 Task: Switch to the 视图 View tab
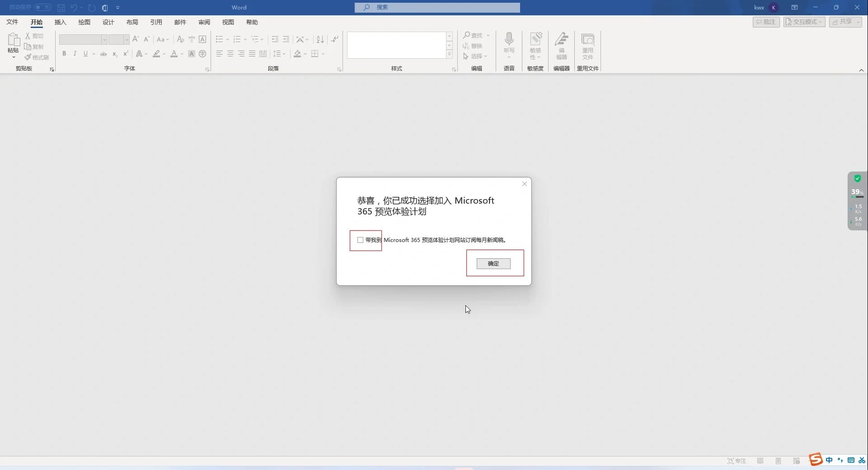[228, 22]
